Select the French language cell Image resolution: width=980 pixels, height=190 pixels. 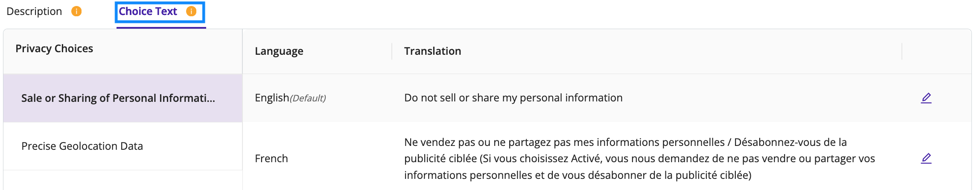coord(271,158)
